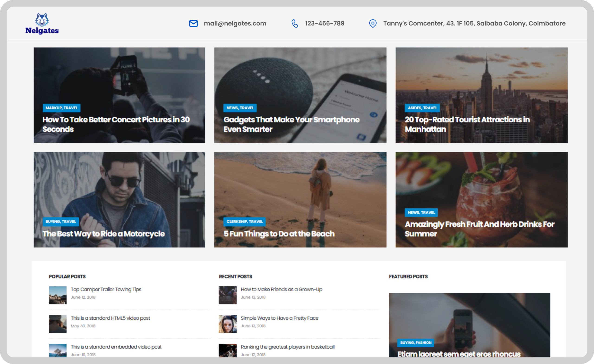Select the ASIDES, TRAVEL category badge
Viewport: 594px width, 364px height.
point(422,108)
